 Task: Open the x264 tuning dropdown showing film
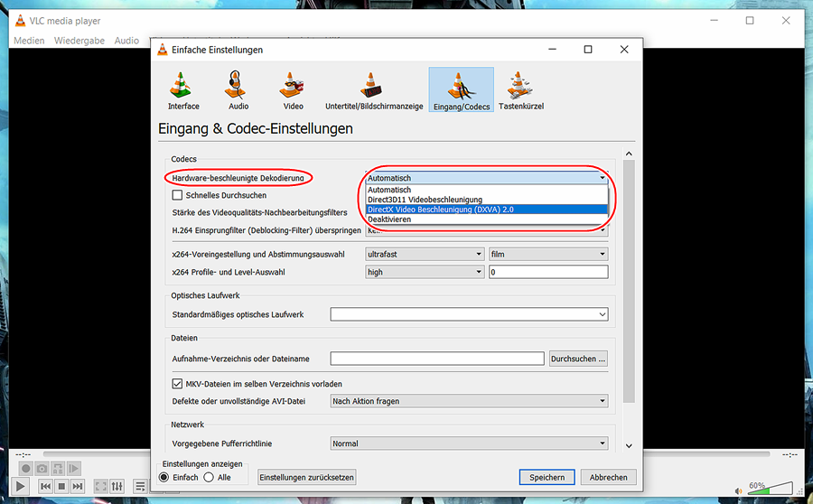[548, 254]
